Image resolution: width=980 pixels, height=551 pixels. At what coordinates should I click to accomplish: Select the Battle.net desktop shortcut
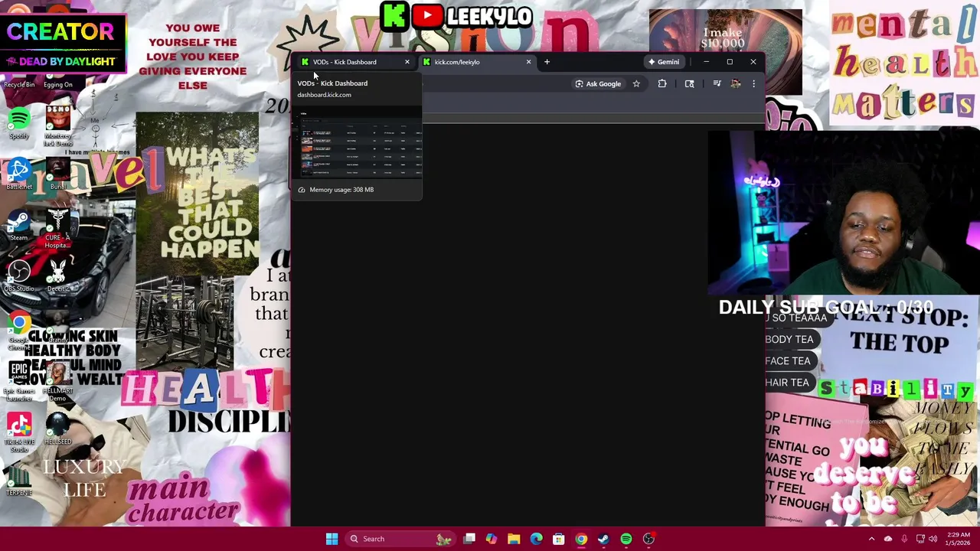pyautogui.click(x=19, y=174)
